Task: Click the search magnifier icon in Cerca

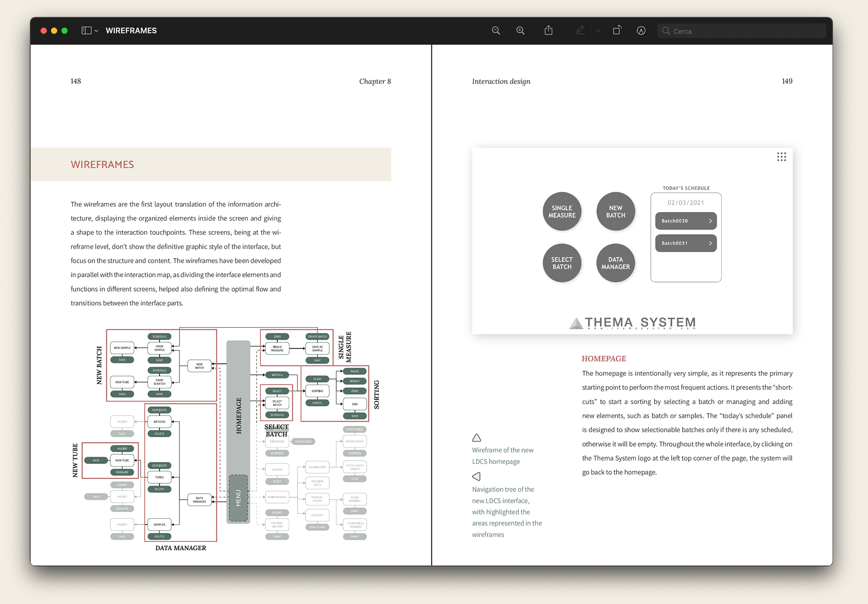Action: pos(666,31)
